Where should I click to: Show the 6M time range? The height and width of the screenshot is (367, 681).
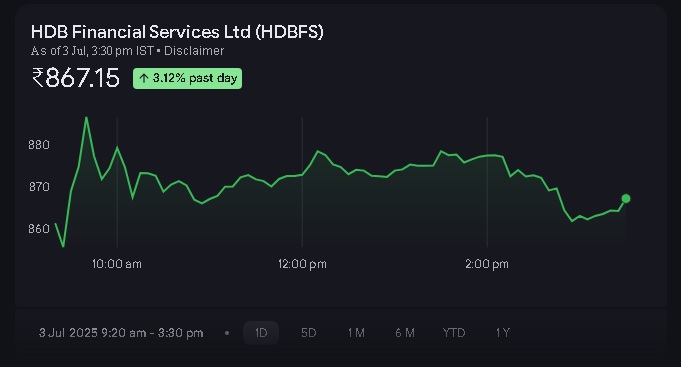[405, 333]
